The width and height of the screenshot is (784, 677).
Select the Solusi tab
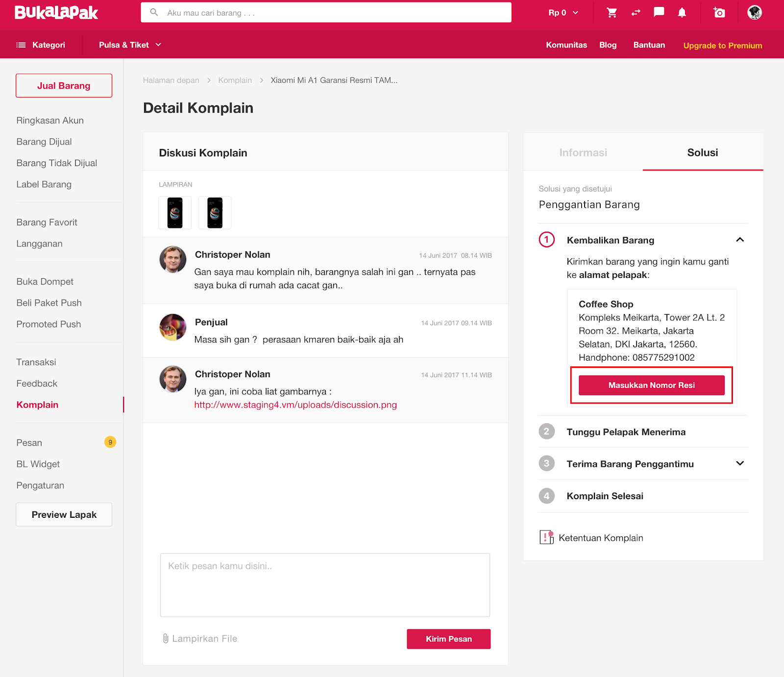[x=703, y=152]
